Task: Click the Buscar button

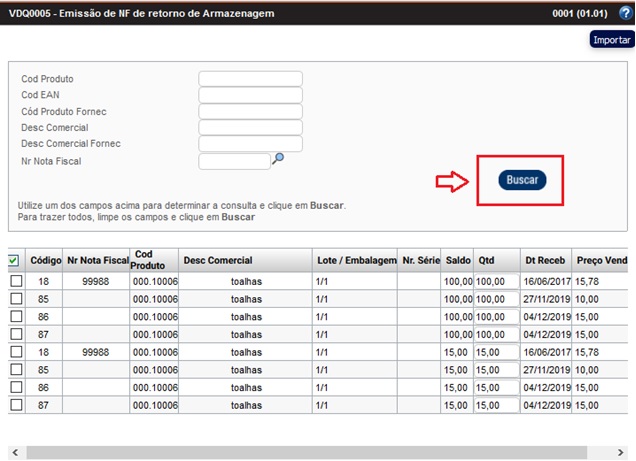Action: coord(522,180)
